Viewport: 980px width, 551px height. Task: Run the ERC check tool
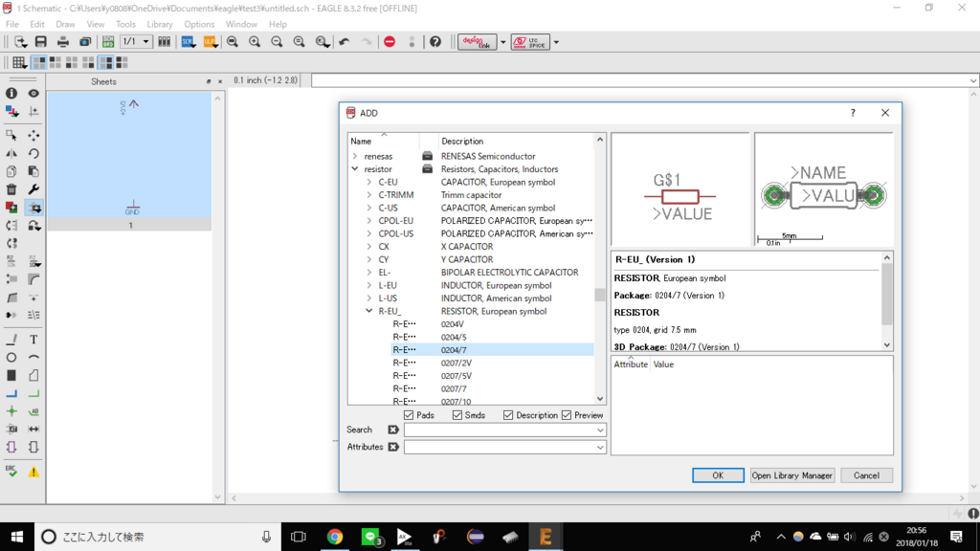(11, 471)
